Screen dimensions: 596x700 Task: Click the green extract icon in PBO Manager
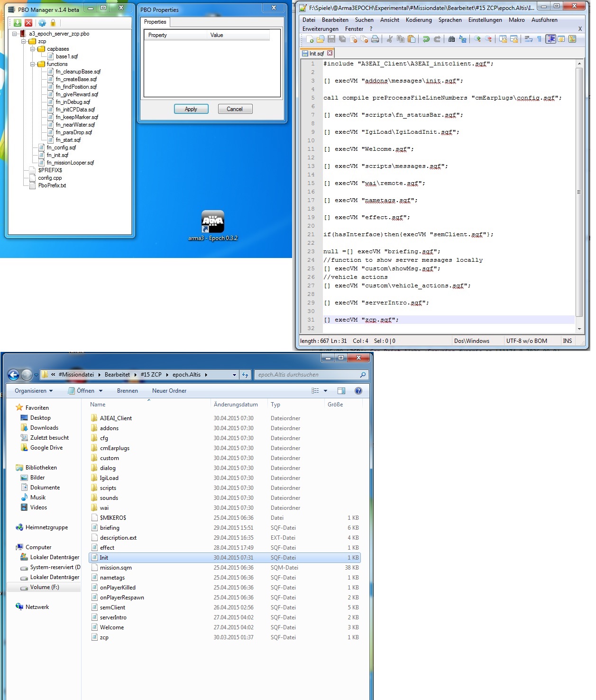point(18,23)
